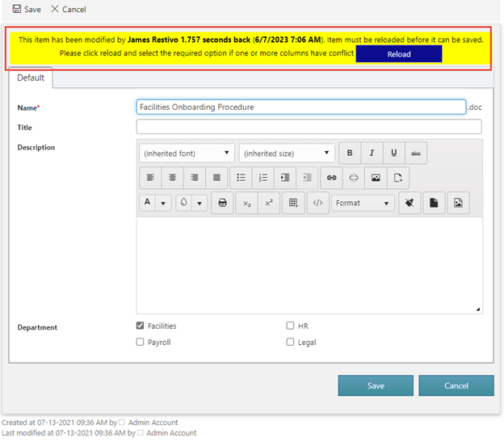The width and height of the screenshot is (504, 446).
Task: Select the Default tab
Action: [x=31, y=78]
